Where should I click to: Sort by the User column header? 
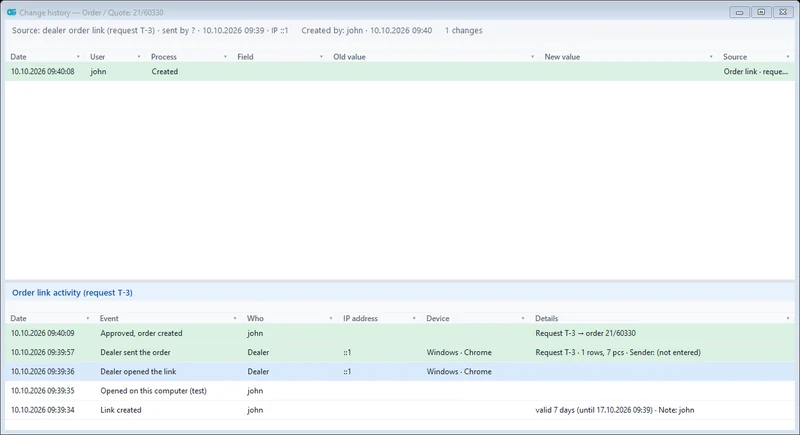pyautogui.click(x=97, y=57)
